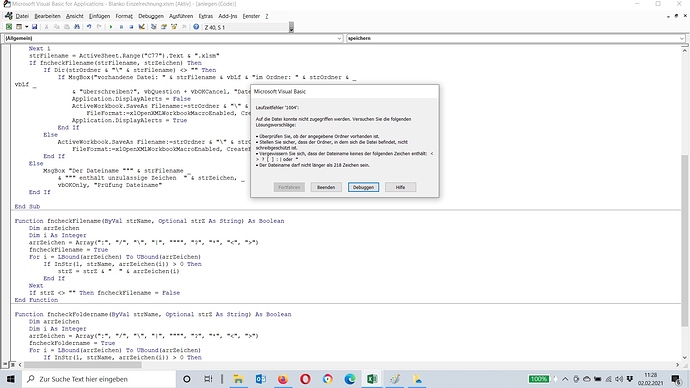Image resolution: width=690 pixels, height=388 pixels.
Task: Switch to Excel on the taskbar
Action: tap(372, 379)
